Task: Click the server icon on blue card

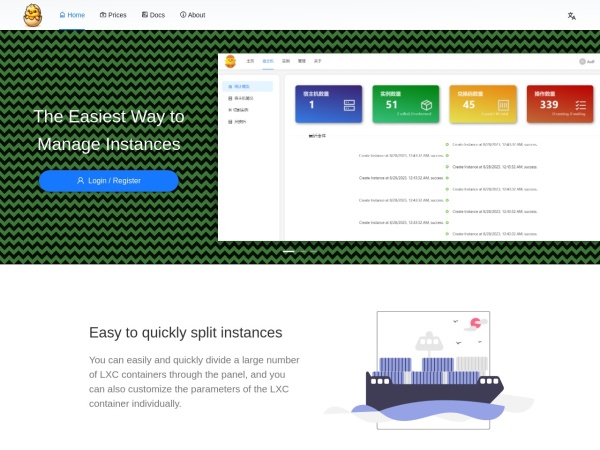Action: tap(349, 105)
